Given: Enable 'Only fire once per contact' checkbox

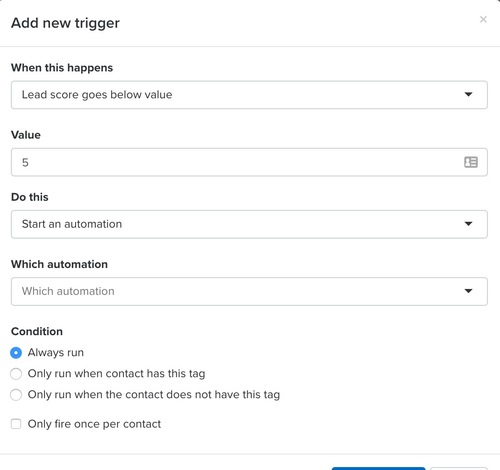Looking at the screenshot, I should click(x=16, y=424).
